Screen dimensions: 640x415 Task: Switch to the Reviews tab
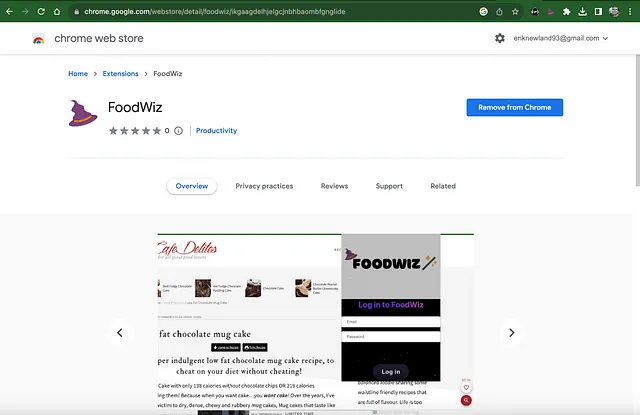pyautogui.click(x=334, y=186)
